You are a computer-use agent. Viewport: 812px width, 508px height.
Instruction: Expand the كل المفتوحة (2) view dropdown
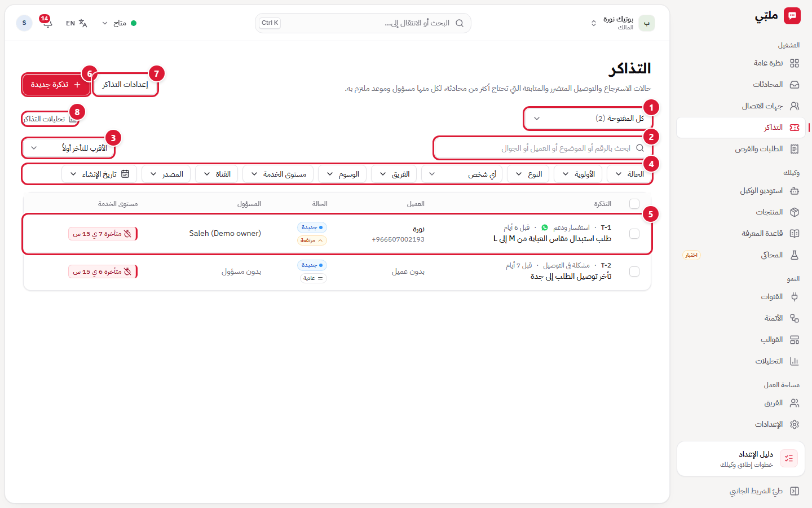pyautogui.click(x=588, y=119)
